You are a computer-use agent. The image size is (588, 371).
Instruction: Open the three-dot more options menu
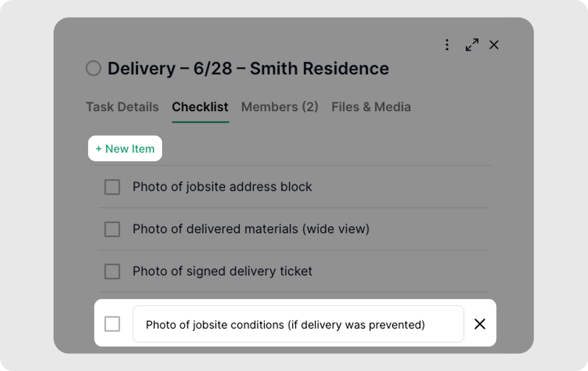tap(447, 45)
